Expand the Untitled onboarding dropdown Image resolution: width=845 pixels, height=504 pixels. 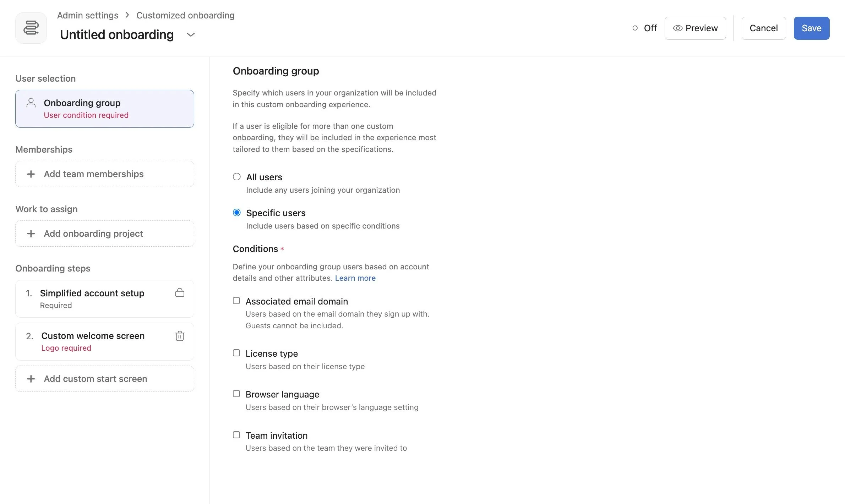point(191,35)
